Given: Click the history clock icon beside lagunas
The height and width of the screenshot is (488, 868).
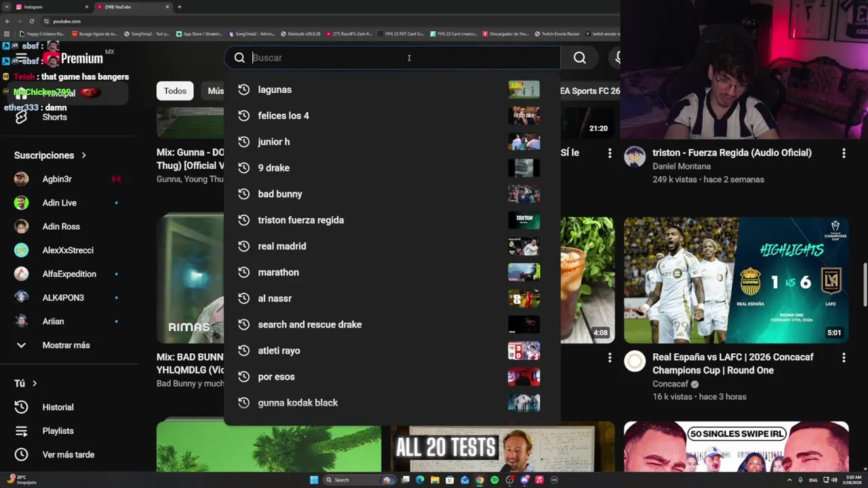Looking at the screenshot, I should (243, 89).
